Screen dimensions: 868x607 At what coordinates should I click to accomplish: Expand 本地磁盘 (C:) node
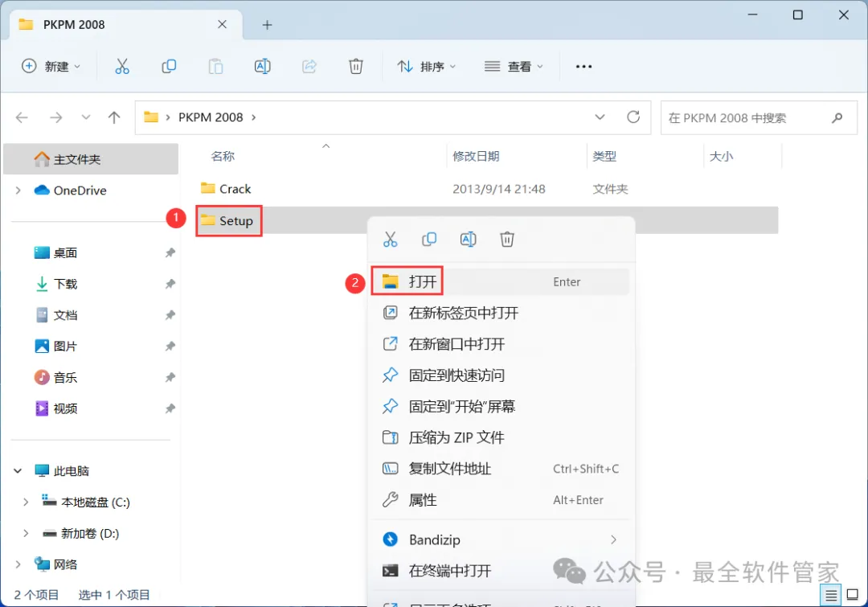(x=26, y=502)
